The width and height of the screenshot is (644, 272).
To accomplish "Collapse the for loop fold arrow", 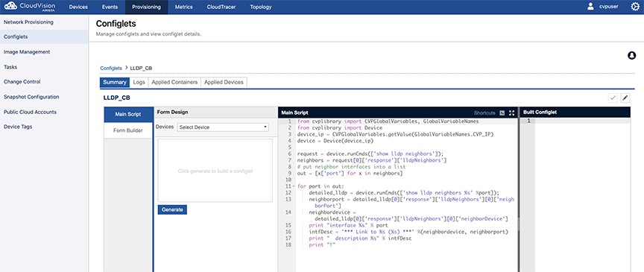I will 293,186.
